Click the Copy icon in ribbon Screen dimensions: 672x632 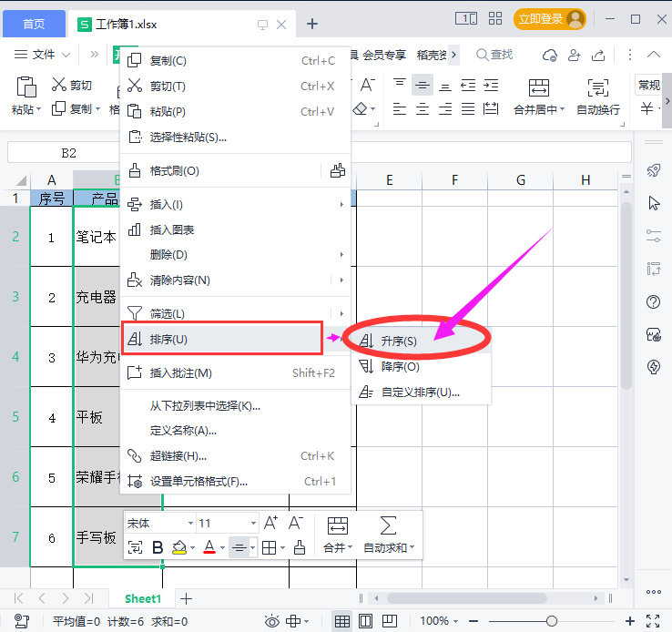click(58, 109)
